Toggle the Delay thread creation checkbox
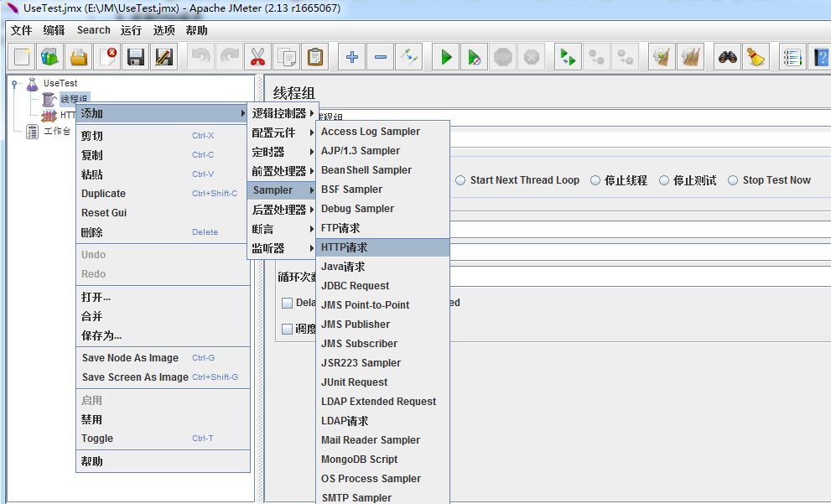The width and height of the screenshot is (831, 504). click(288, 303)
